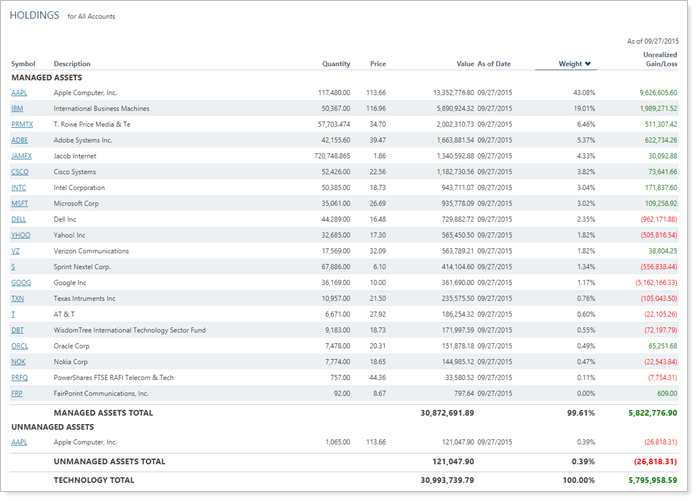Image resolution: width=697 pixels, height=501 pixels.
Task: Open the YHOO symbol link
Action: (x=20, y=235)
